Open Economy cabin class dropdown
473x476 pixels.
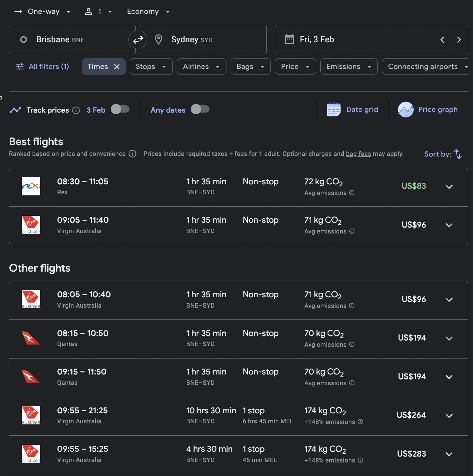(x=148, y=11)
